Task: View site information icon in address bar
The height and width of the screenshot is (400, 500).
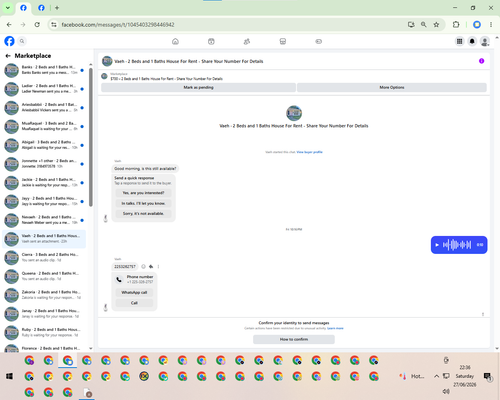Action: [x=54, y=25]
